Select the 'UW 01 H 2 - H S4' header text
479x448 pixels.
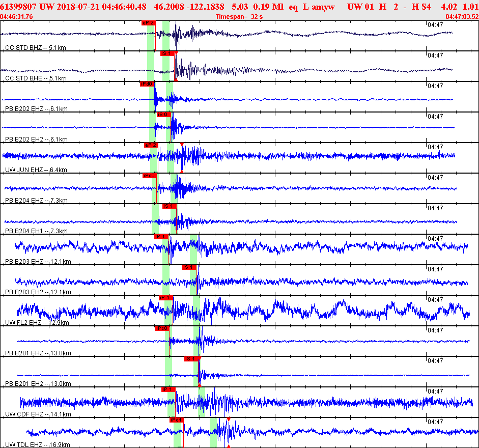[x=389, y=7]
